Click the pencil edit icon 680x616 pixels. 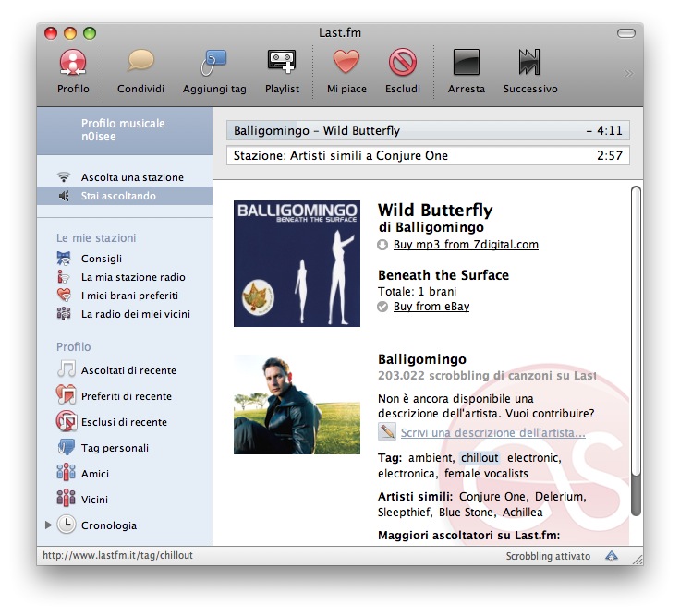[x=387, y=431]
